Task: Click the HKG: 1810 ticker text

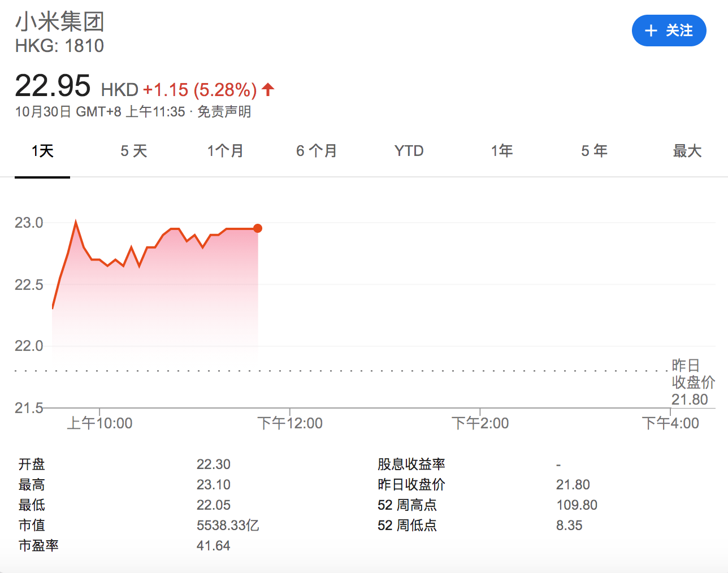Action: point(59,46)
